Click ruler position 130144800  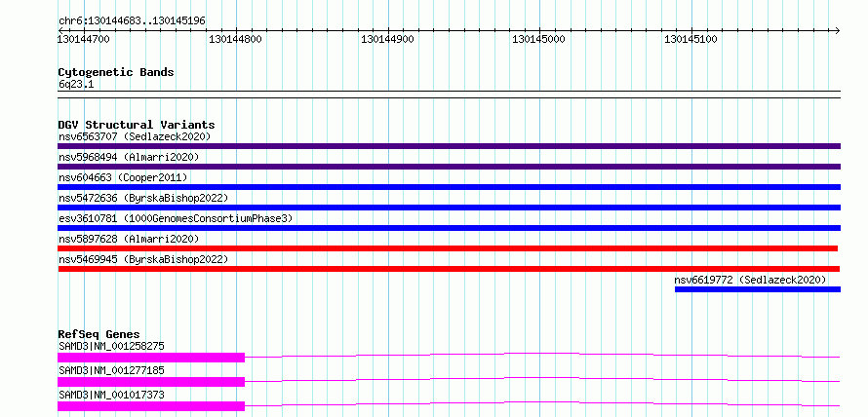[235, 39]
